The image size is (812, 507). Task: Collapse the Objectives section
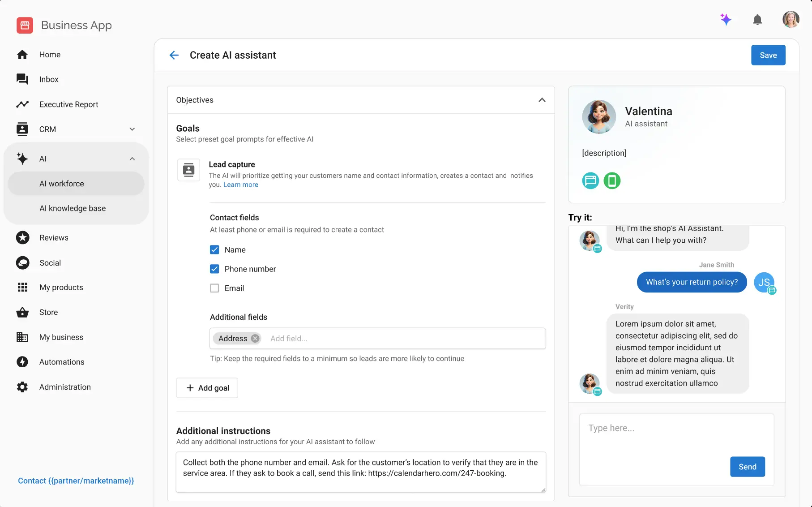[x=542, y=100]
